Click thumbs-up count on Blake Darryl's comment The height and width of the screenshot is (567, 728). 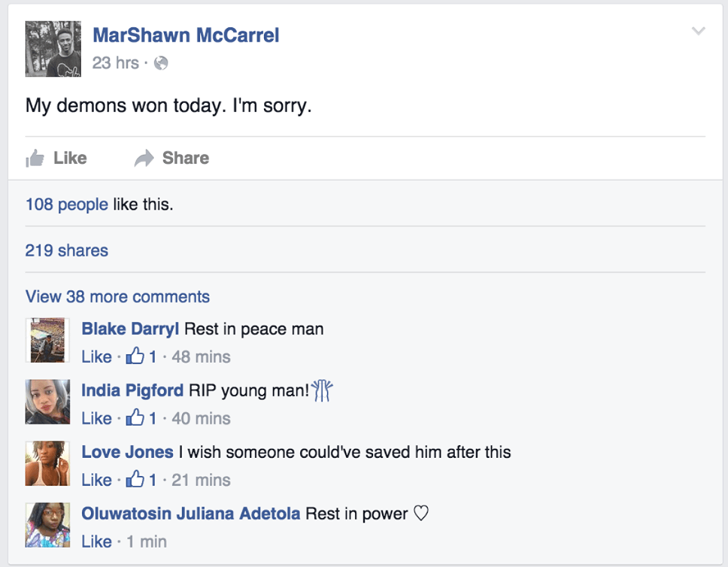pos(141,356)
